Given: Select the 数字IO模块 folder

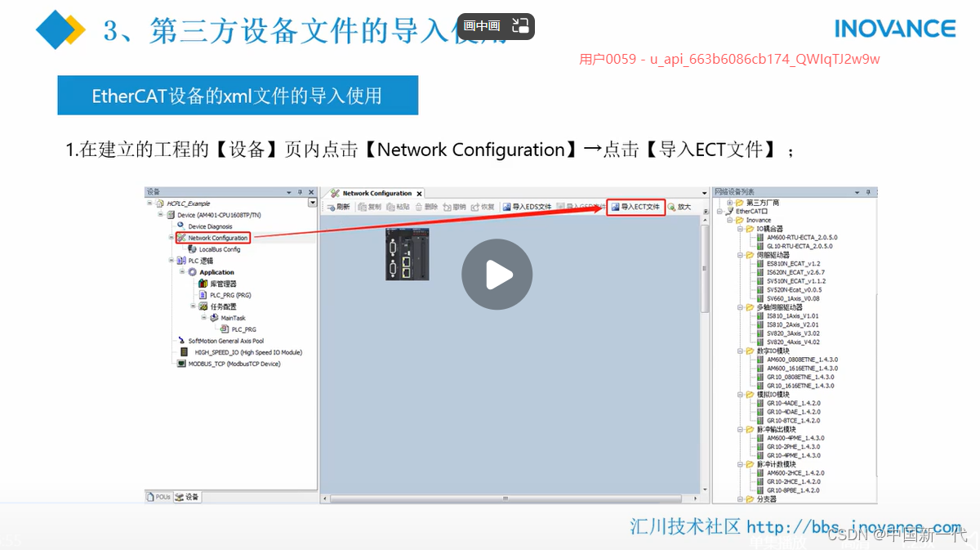Looking at the screenshot, I should [768, 351].
